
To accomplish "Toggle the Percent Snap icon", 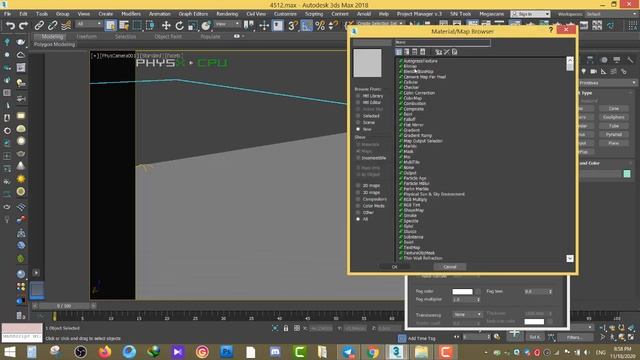I will point(320,25).
